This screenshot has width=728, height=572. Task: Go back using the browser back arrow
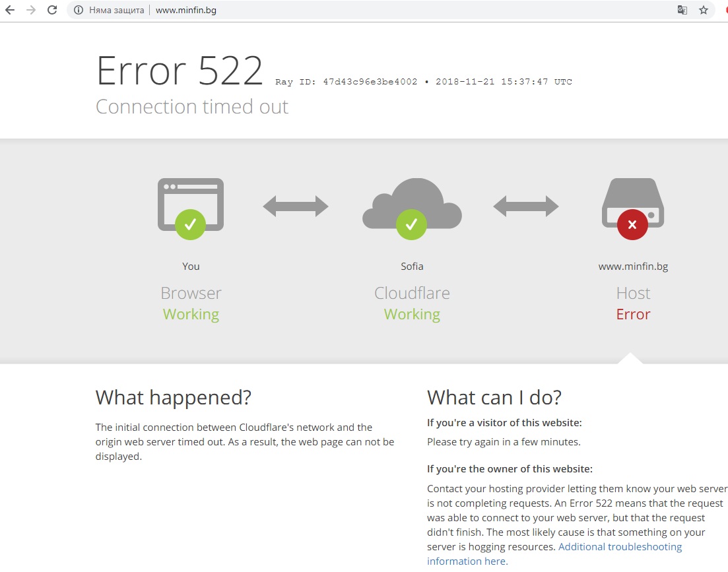pyautogui.click(x=10, y=10)
